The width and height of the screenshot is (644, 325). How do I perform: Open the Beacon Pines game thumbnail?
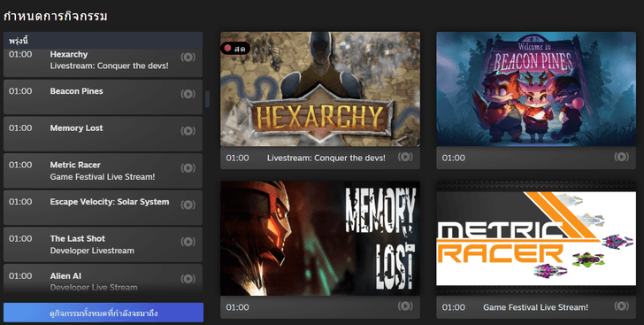(x=536, y=89)
